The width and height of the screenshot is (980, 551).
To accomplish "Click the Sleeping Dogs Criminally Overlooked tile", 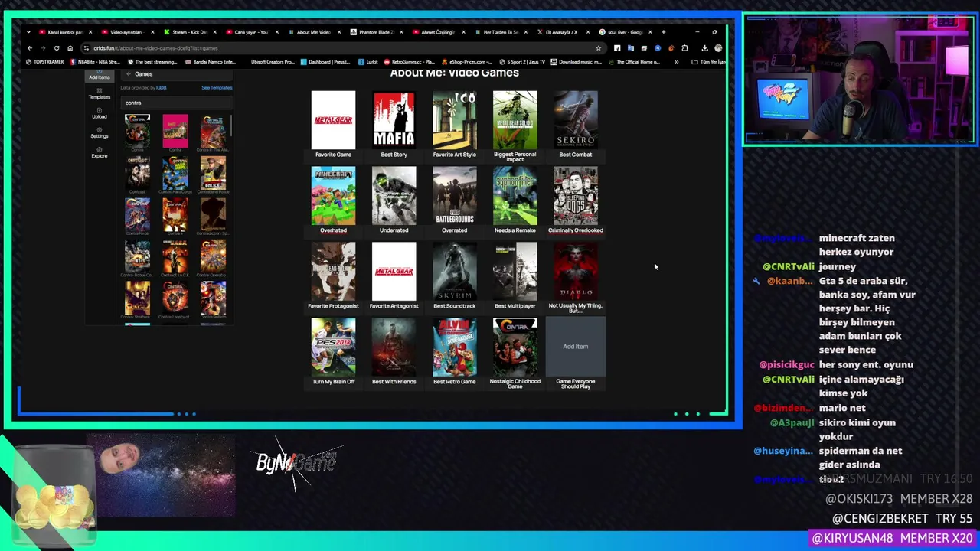I will pyautogui.click(x=576, y=196).
